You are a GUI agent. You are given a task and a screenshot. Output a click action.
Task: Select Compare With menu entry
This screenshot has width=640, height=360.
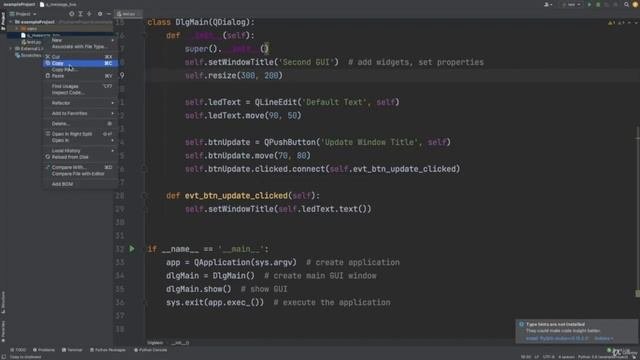pyautogui.click(x=80, y=167)
